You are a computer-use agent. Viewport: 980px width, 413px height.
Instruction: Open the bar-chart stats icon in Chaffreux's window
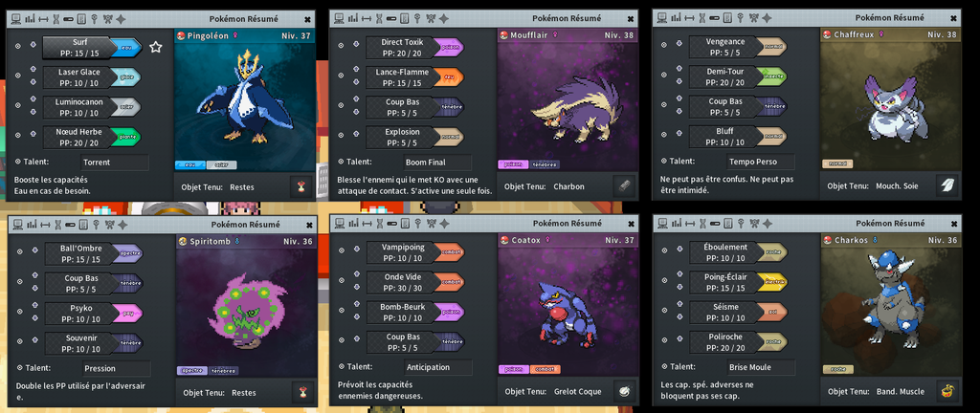coord(676,18)
